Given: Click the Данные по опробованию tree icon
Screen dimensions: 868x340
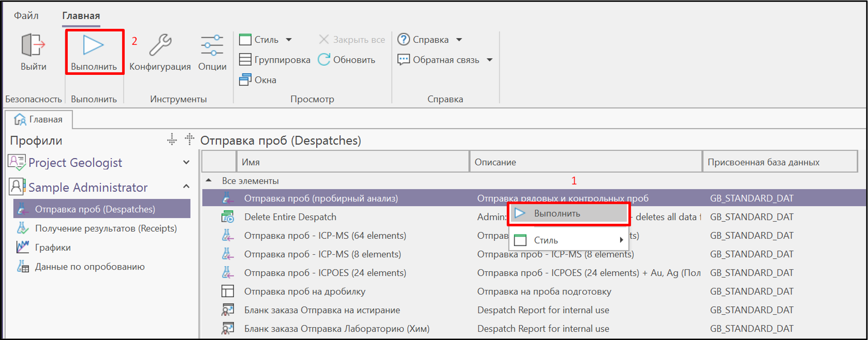Looking at the screenshot, I should [22, 267].
